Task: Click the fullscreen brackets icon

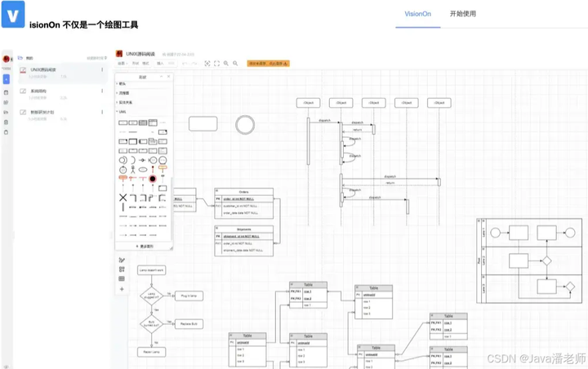Action: (216, 64)
